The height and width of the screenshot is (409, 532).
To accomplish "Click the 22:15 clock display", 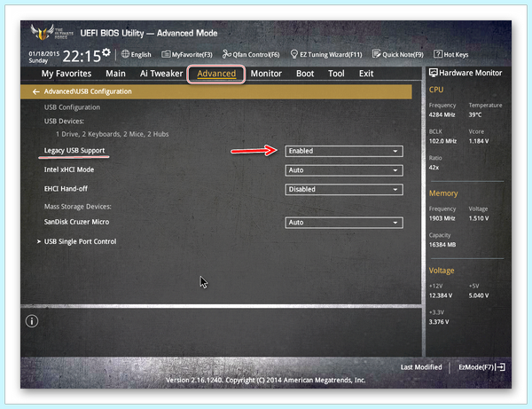I will [x=82, y=56].
